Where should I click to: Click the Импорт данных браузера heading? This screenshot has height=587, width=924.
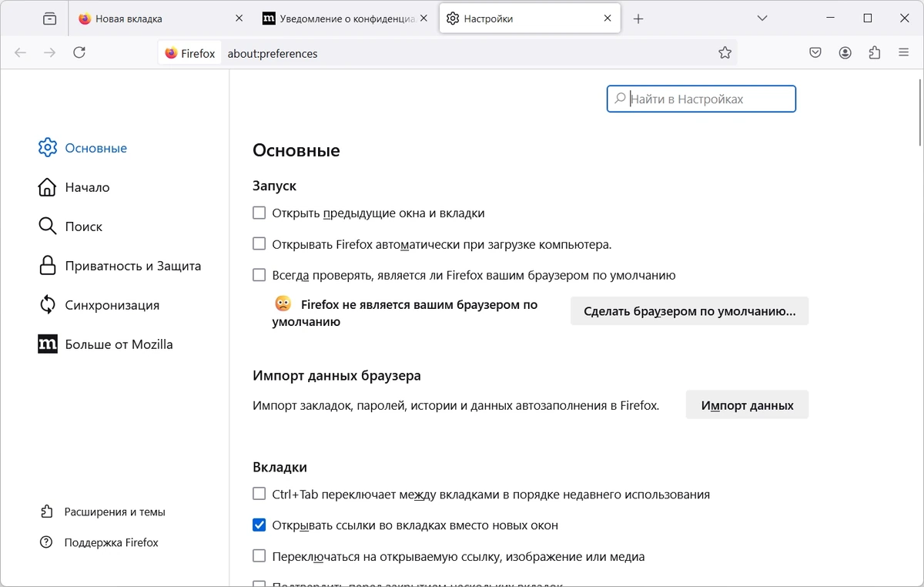point(336,376)
